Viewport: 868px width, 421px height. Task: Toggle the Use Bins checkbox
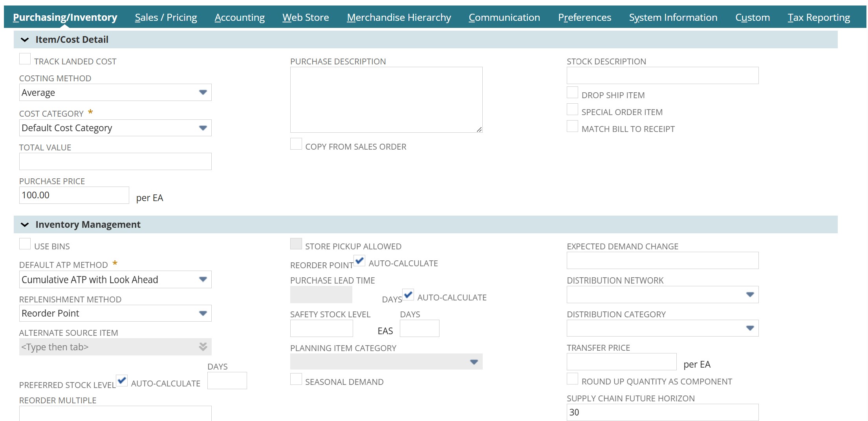click(25, 244)
